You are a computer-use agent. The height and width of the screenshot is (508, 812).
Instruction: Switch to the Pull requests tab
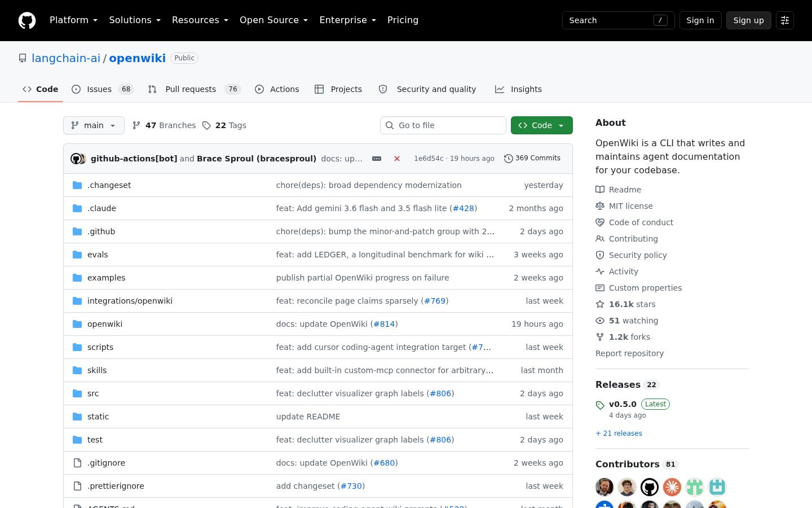pos(195,89)
